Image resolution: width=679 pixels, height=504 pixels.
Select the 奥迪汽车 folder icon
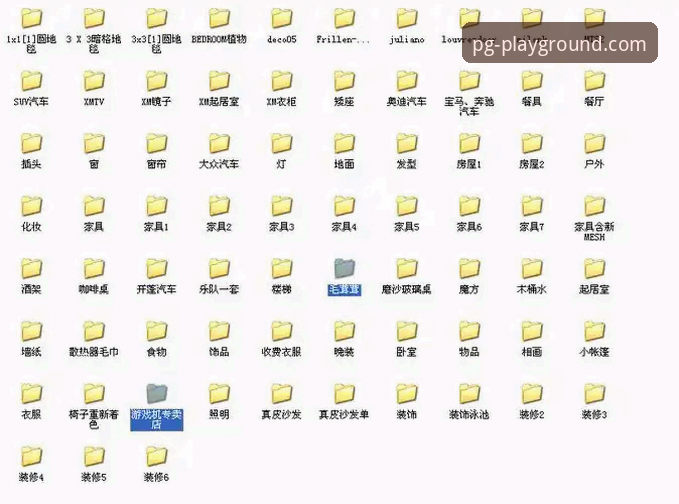pos(407,81)
